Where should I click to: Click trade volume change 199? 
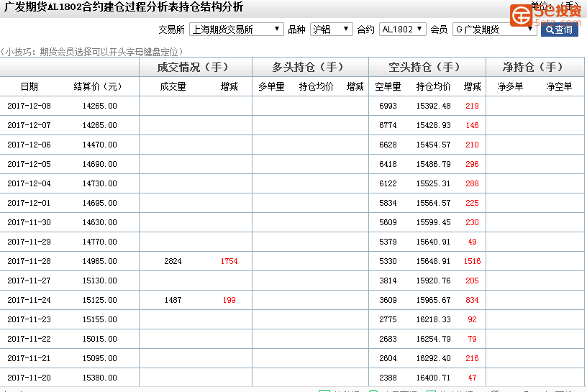tap(229, 300)
